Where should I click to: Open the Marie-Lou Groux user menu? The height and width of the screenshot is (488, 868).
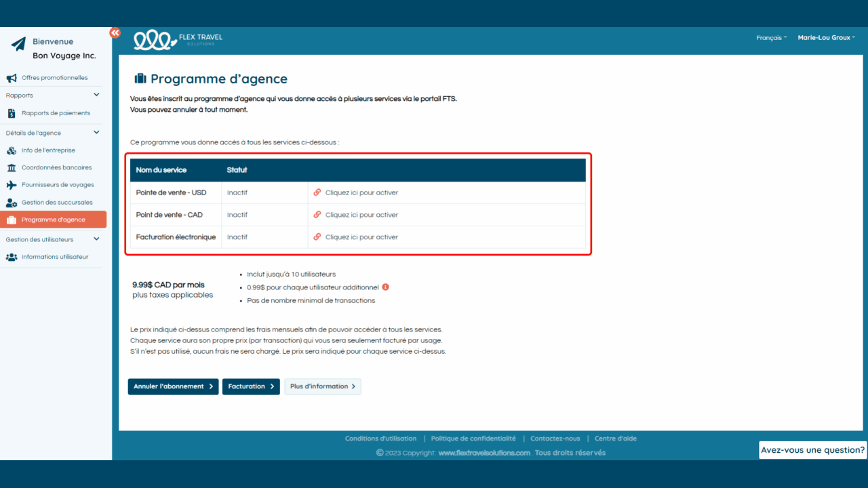point(827,38)
